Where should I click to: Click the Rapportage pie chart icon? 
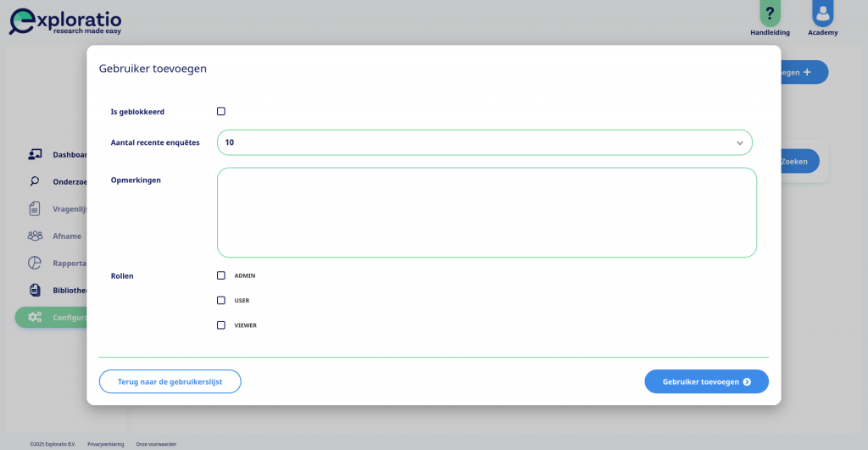[x=35, y=263]
